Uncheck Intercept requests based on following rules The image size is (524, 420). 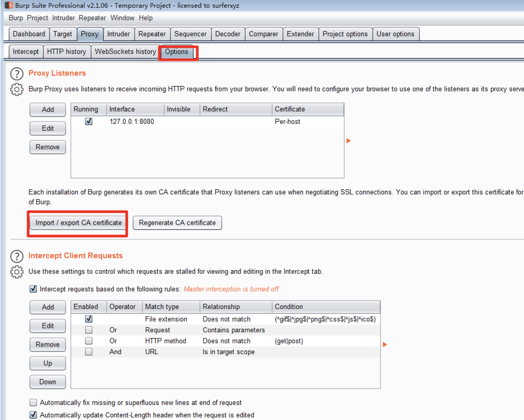[33, 289]
